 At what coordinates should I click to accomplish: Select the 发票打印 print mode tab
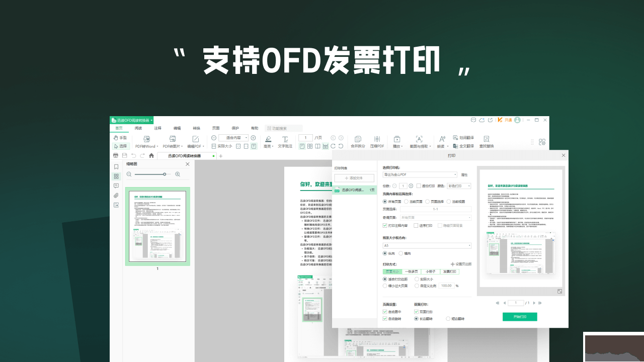tap(449, 271)
